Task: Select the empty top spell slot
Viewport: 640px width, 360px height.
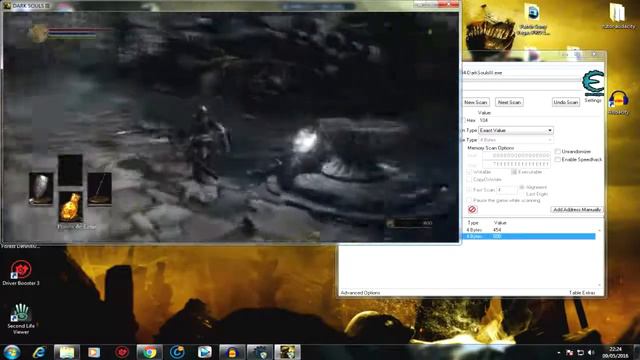Action: (70, 171)
